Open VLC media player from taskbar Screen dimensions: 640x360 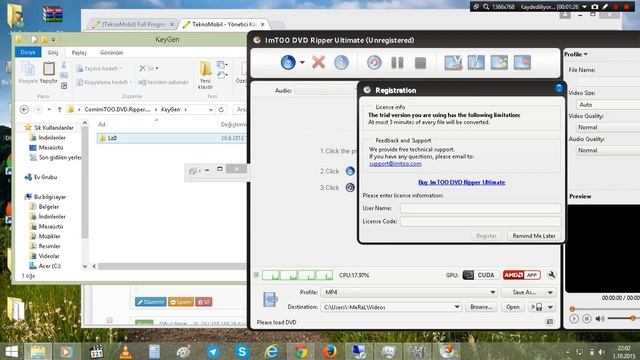(x=125, y=351)
